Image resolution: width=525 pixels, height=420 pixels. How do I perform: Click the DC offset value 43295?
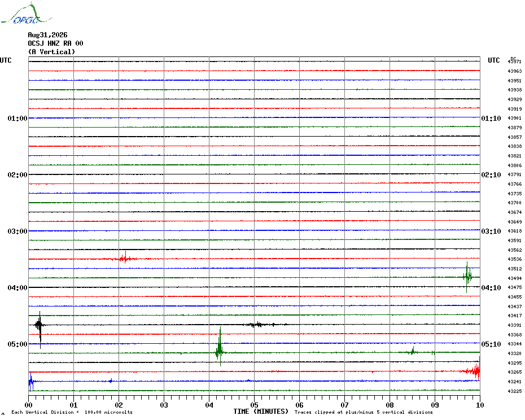tap(515, 363)
